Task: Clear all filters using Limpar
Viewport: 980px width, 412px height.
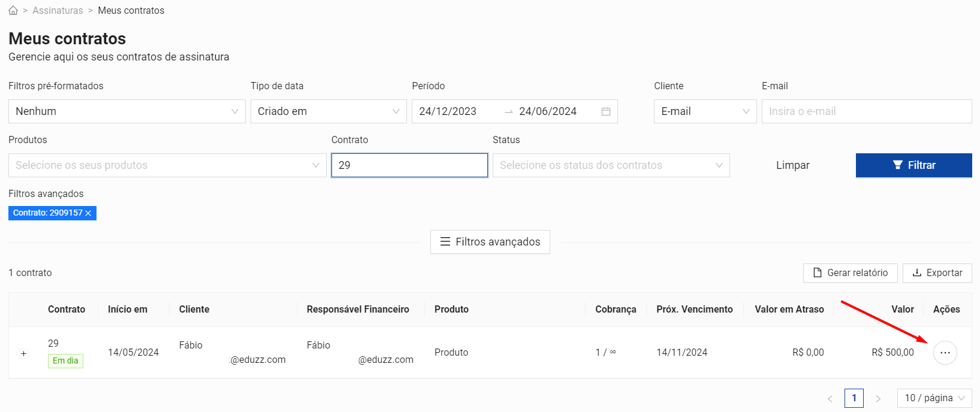Action: [792, 165]
